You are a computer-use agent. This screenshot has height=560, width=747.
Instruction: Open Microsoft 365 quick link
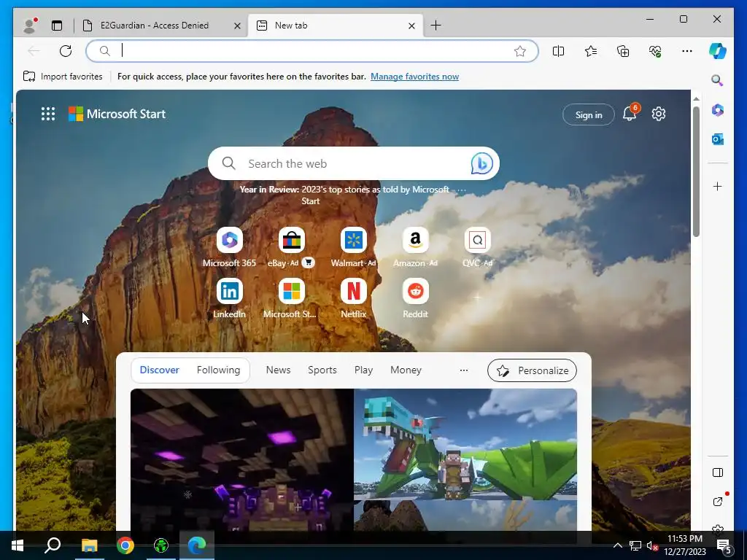[x=229, y=247]
